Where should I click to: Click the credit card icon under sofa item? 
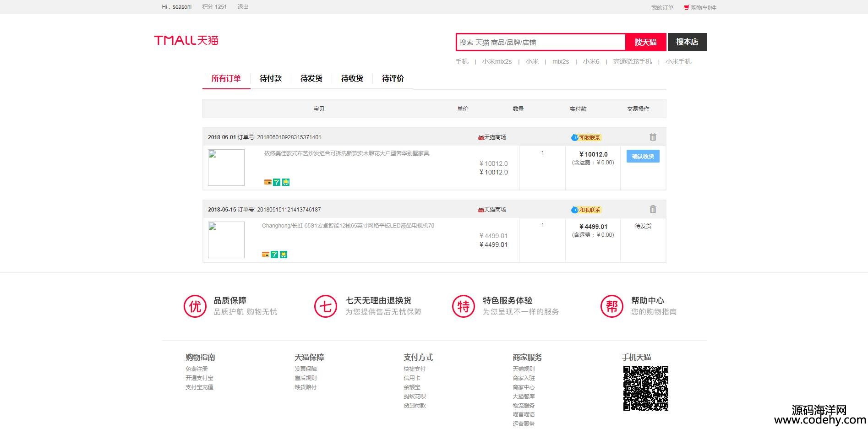(268, 182)
